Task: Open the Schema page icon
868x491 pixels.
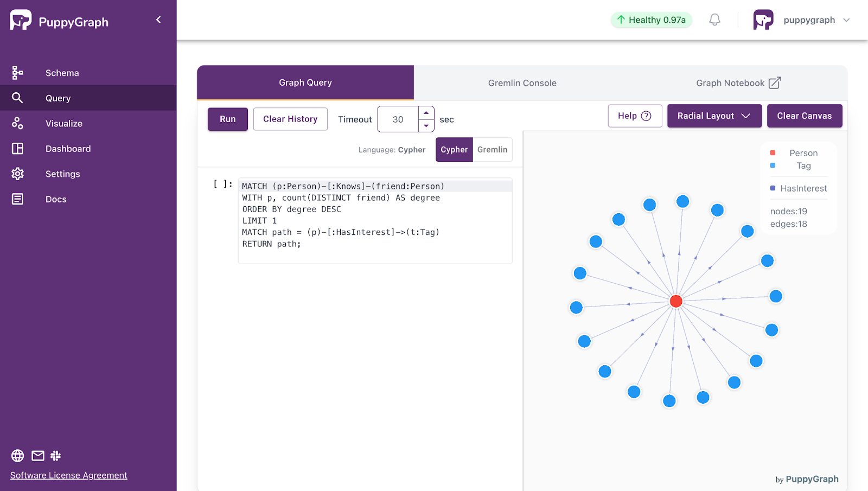Action: coord(17,73)
